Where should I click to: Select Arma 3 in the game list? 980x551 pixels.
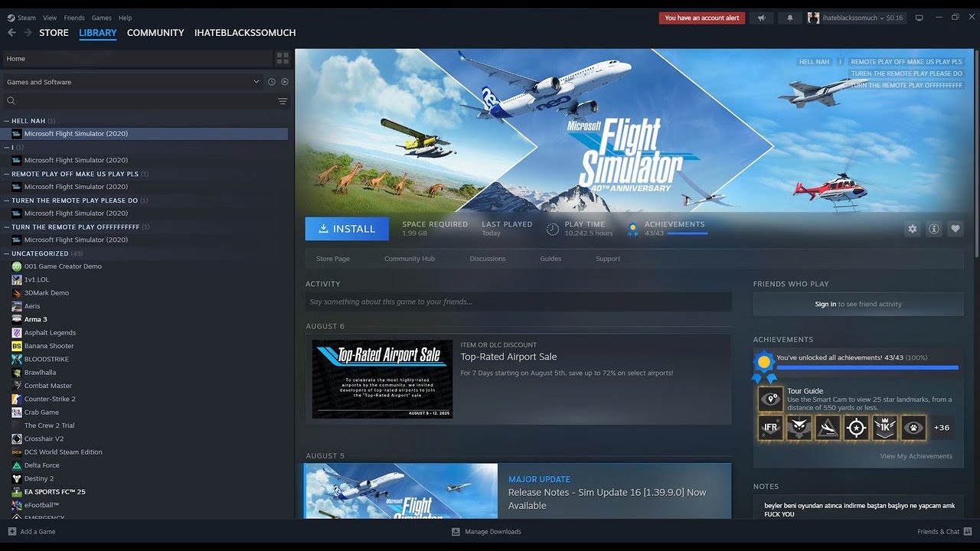[35, 319]
